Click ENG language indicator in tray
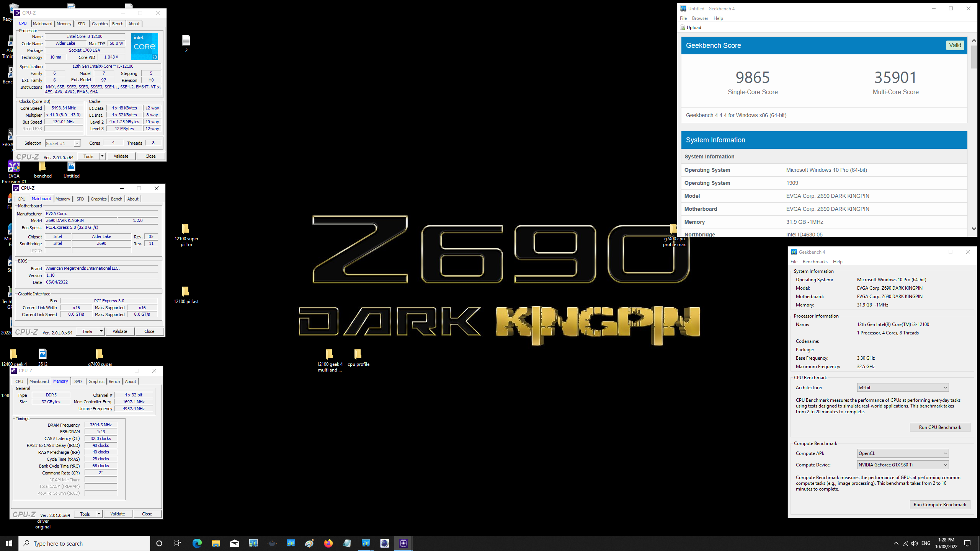The image size is (980, 551). [926, 543]
